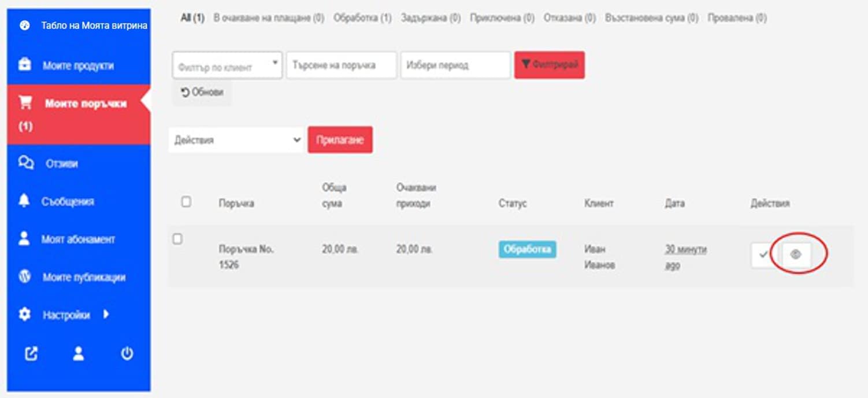Click the view order eye icon
The height and width of the screenshot is (398, 868).
796,255
